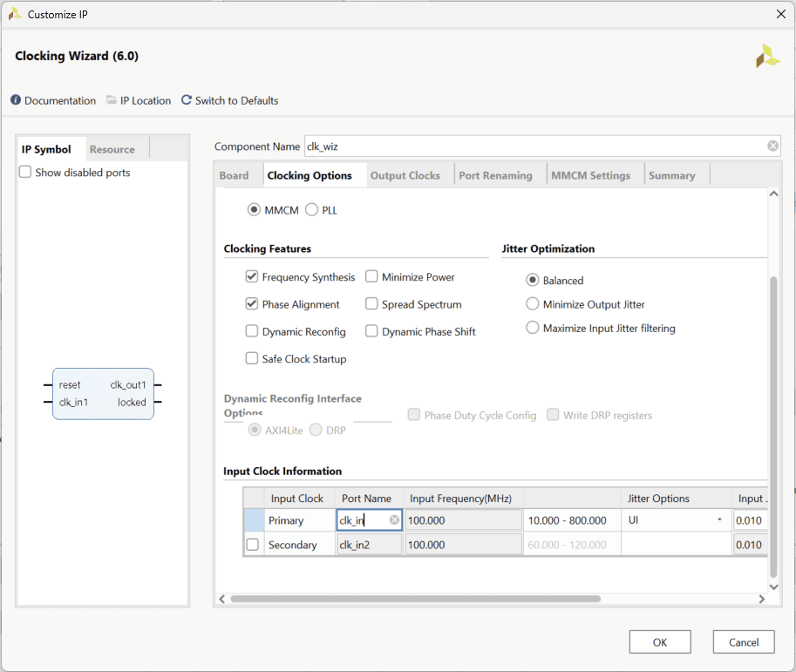The width and height of the screenshot is (796, 672).
Task: Enable the Secondary input clock checkbox
Action: tap(253, 545)
